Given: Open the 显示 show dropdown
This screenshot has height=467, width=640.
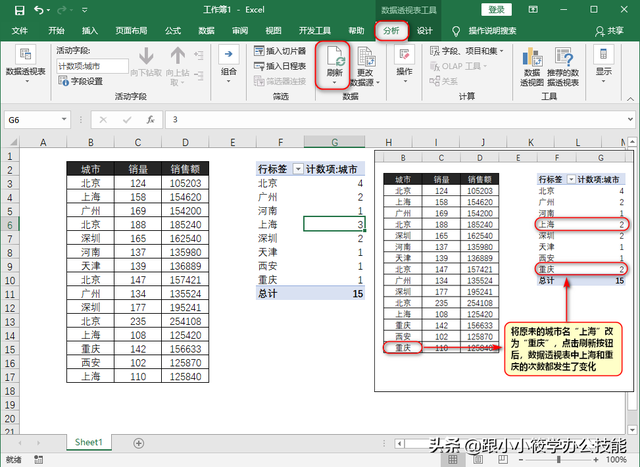Looking at the screenshot, I should pyautogui.click(x=603, y=64).
